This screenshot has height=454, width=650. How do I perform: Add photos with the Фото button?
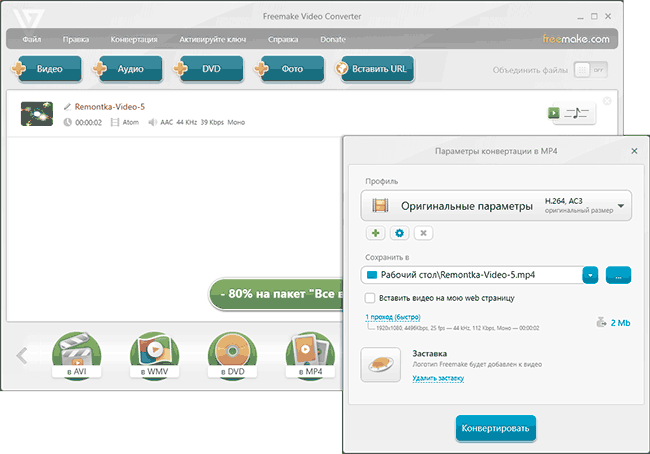289,69
